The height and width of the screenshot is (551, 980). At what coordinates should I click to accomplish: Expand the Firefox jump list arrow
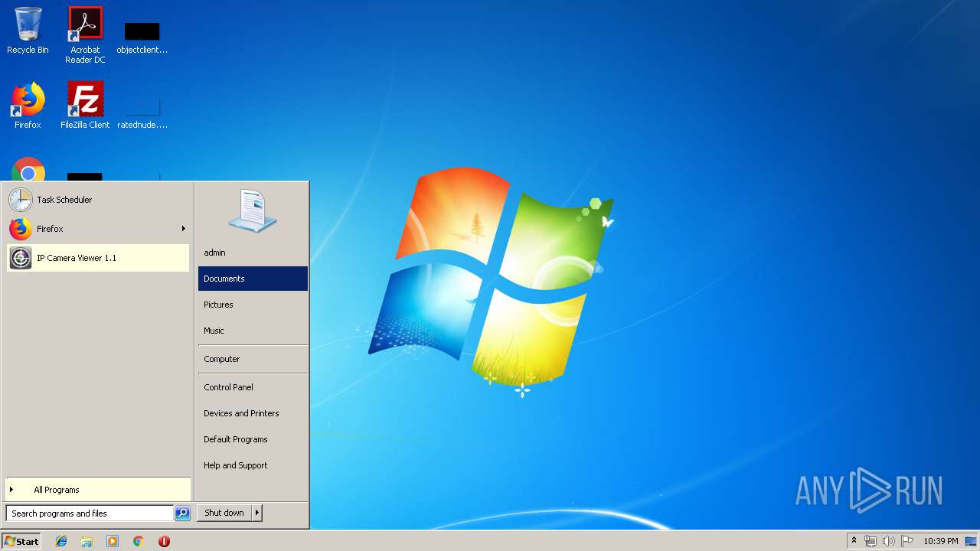pos(184,229)
